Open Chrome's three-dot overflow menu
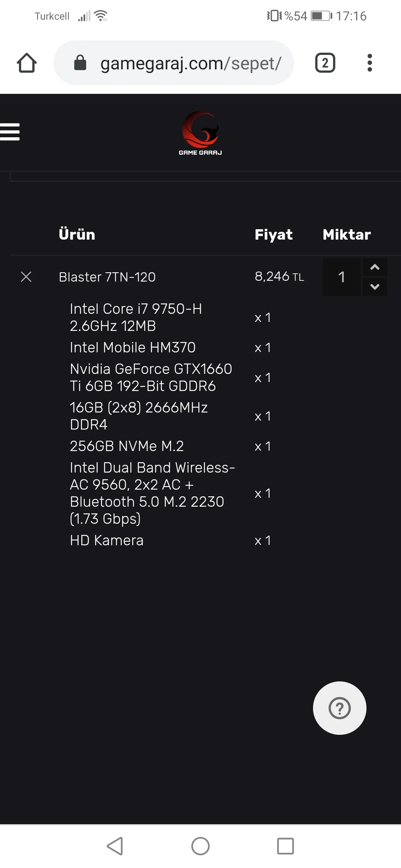 (x=369, y=63)
